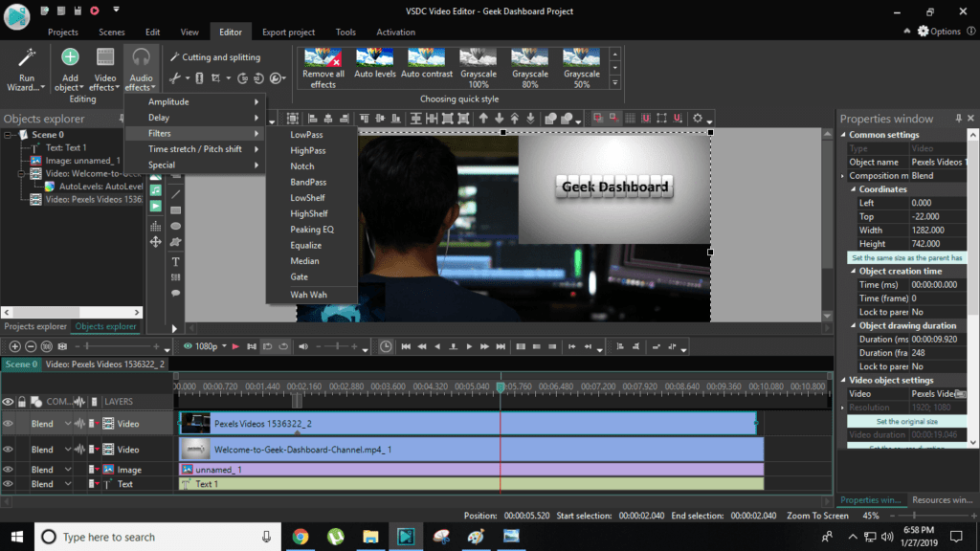Mute audio on the Welcome-to-Geek-Dashboard layer
The image size is (980, 551).
point(79,450)
